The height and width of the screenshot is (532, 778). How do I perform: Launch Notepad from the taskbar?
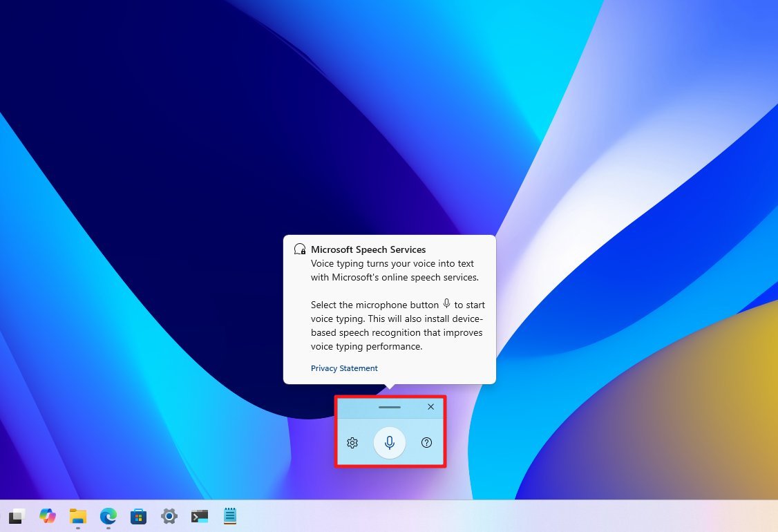[x=229, y=516]
